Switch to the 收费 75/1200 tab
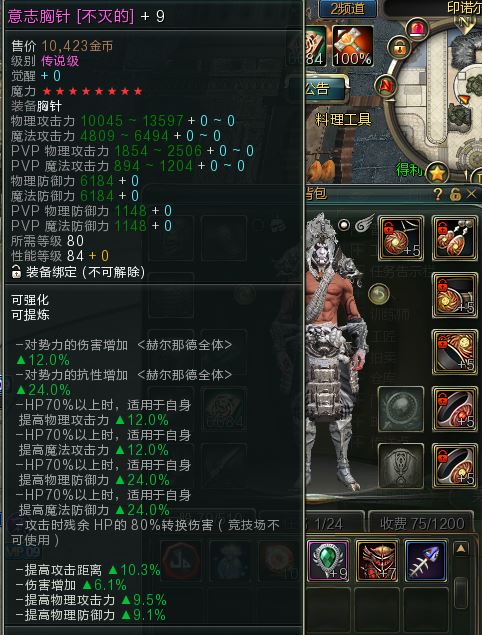Screen dimensions: 482x635 [422, 523]
